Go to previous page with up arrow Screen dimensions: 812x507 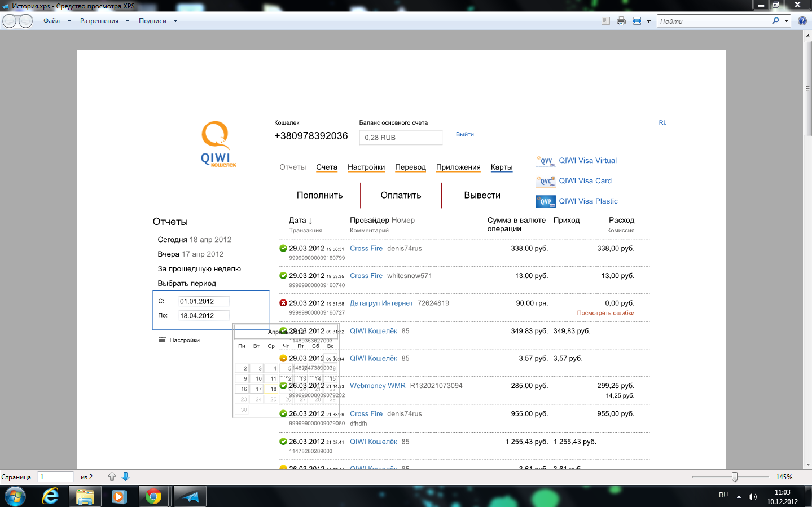click(x=112, y=477)
